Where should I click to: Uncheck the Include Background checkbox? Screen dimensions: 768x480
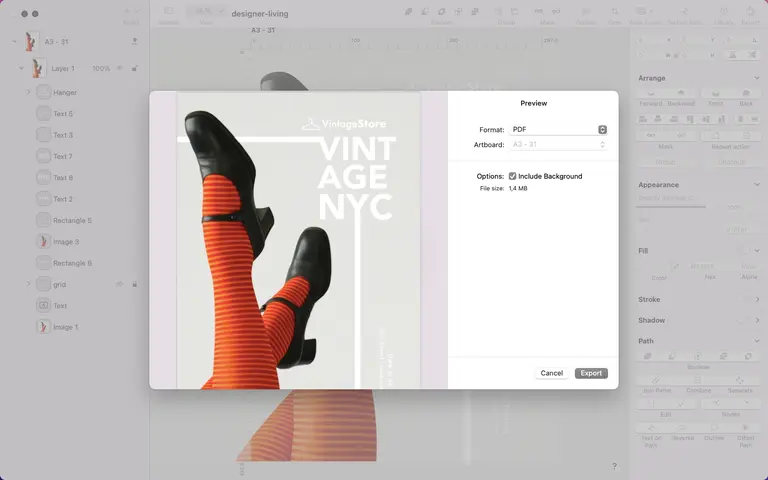point(512,176)
